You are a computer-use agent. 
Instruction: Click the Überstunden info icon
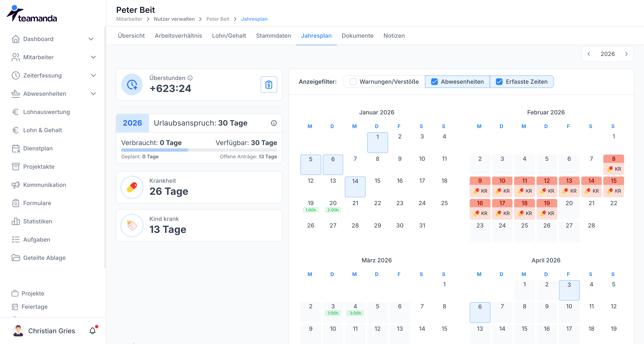[190, 78]
